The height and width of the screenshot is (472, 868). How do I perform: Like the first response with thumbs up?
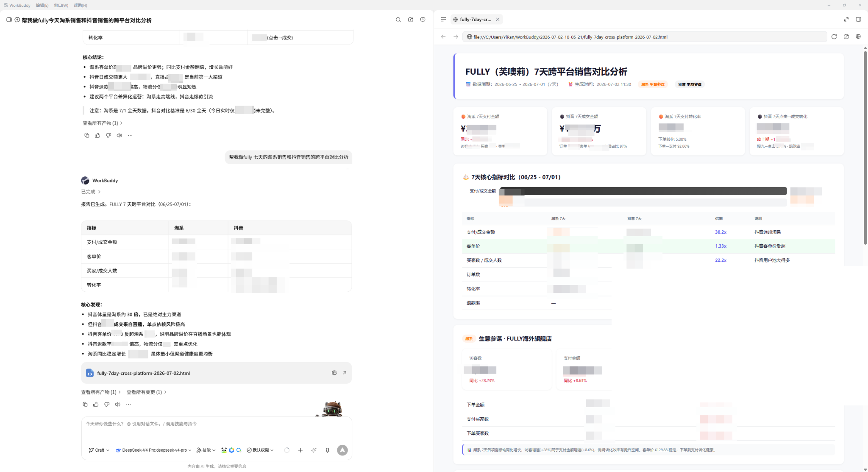pos(97,135)
